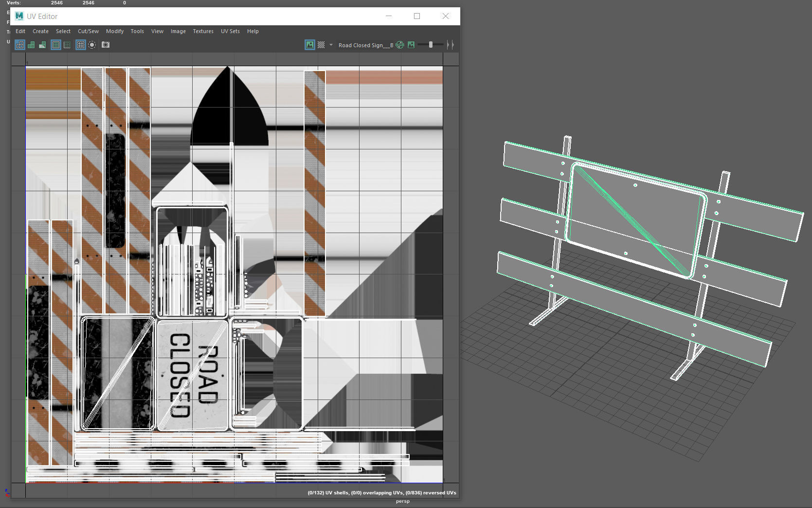Click the persp camera label
Screen dimensions: 812x508
point(403,501)
